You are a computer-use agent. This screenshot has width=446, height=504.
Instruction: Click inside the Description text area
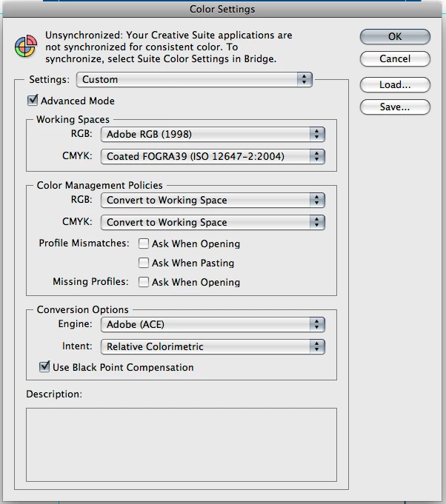[x=182, y=445]
